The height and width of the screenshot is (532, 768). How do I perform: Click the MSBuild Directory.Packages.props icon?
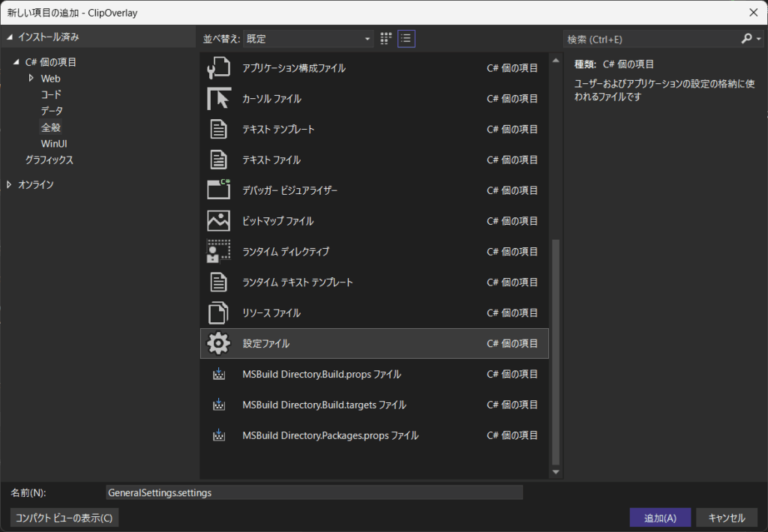click(x=219, y=435)
